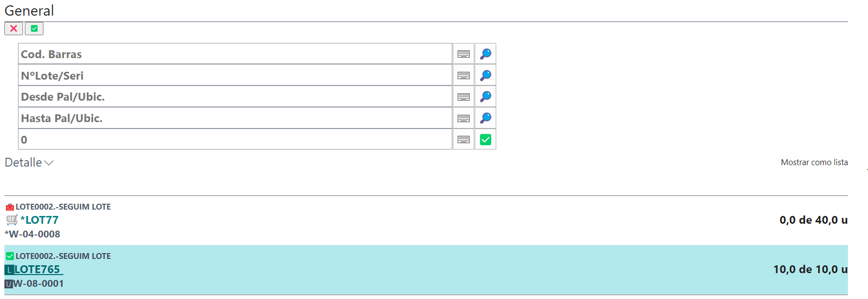Confirm quantity with the green check button
Viewport: 868px width, 299px height.
coord(485,140)
